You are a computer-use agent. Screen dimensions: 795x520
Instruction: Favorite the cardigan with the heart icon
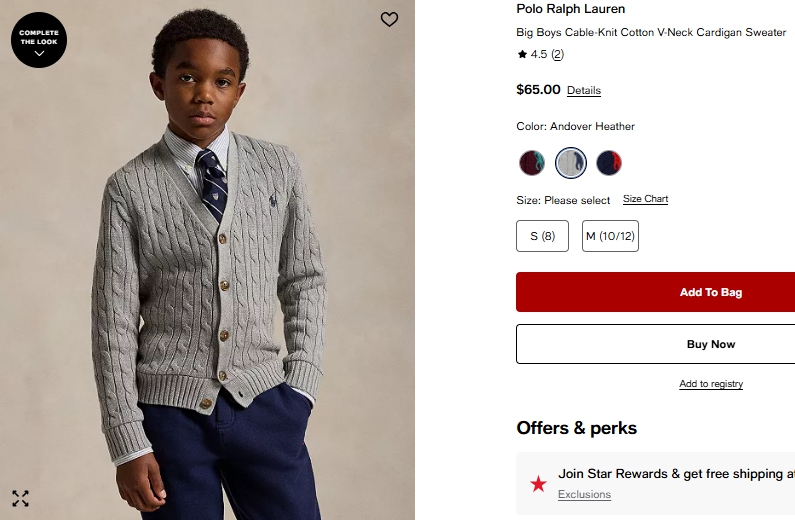coord(389,19)
